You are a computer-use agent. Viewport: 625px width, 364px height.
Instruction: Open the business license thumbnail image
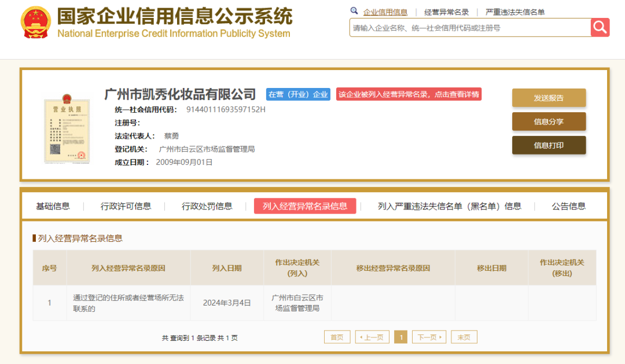pos(67,128)
